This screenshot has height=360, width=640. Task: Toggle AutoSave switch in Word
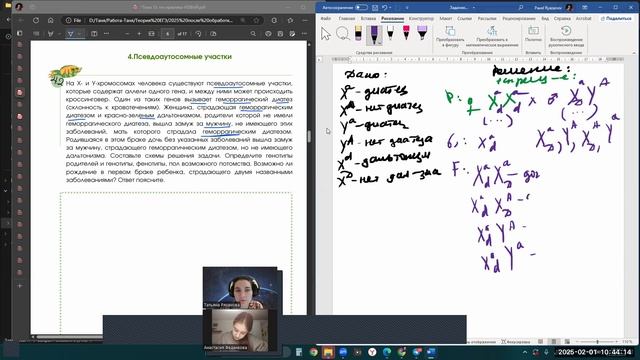[361, 7]
